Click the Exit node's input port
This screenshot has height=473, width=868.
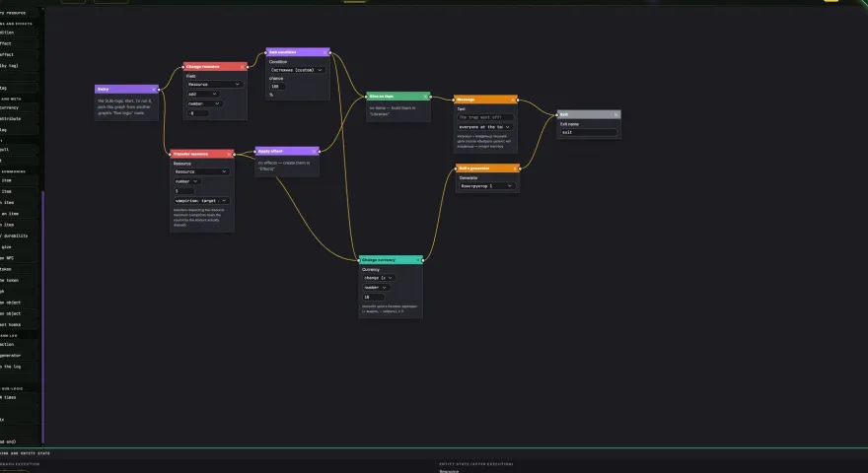coord(557,114)
